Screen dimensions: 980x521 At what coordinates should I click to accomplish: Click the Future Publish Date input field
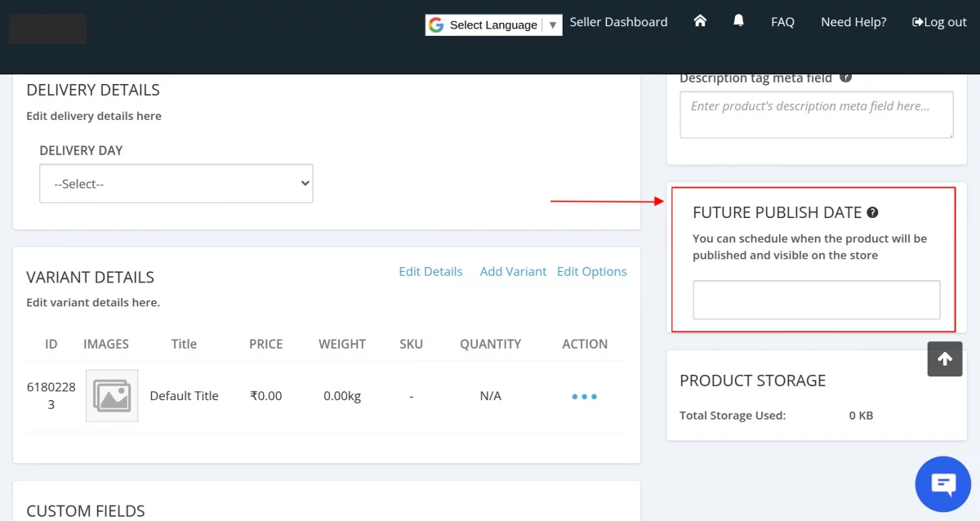(x=816, y=300)
